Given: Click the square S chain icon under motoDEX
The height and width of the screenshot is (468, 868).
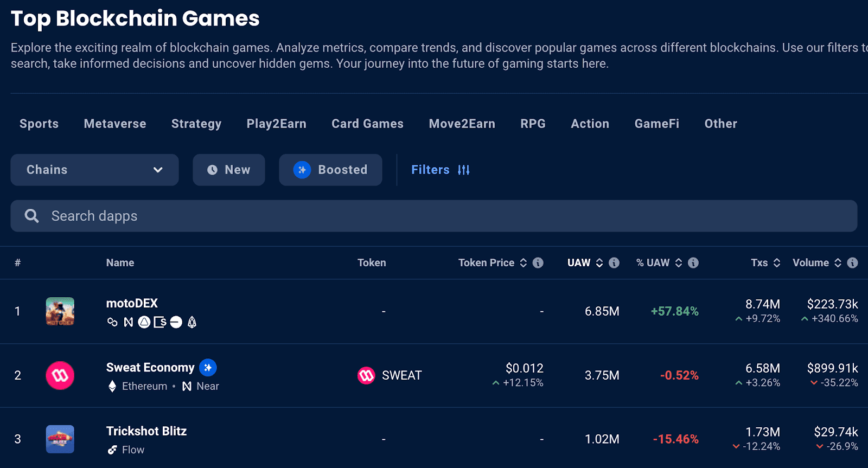Looking at the screenshot, I should (x=160, y=322).
